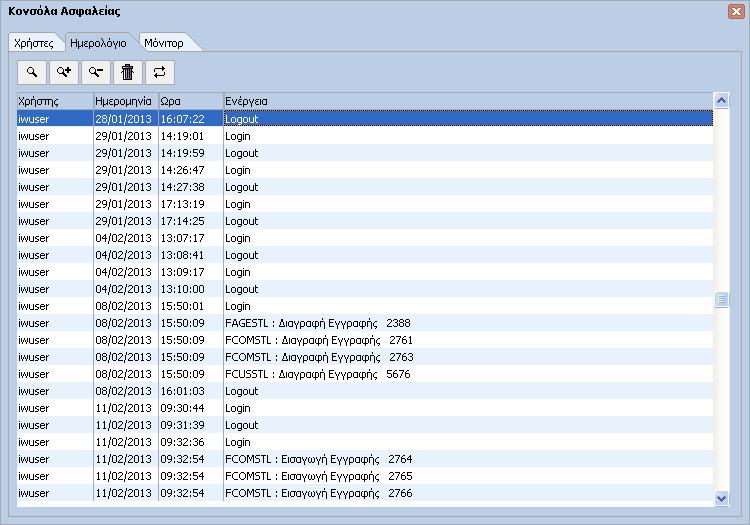Select the Logout row at 13:08:41
The image size is (750, 525).
(365, 255)
